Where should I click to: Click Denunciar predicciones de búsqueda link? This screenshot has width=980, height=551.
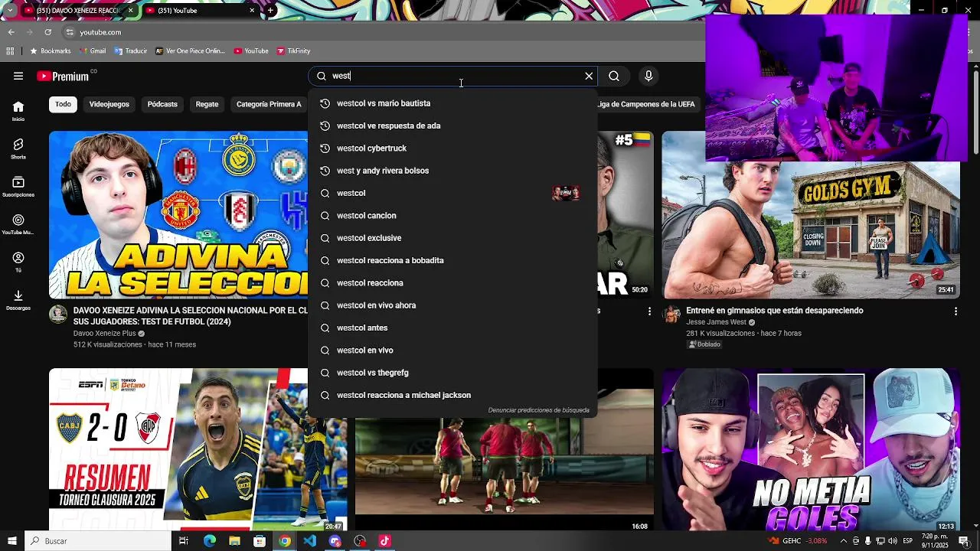point(538,410)
